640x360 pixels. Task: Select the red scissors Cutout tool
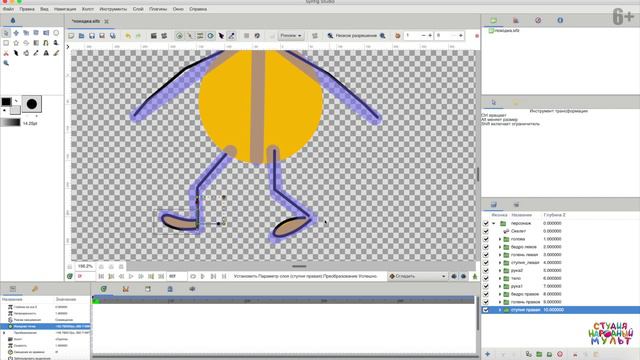click(6, 53)
